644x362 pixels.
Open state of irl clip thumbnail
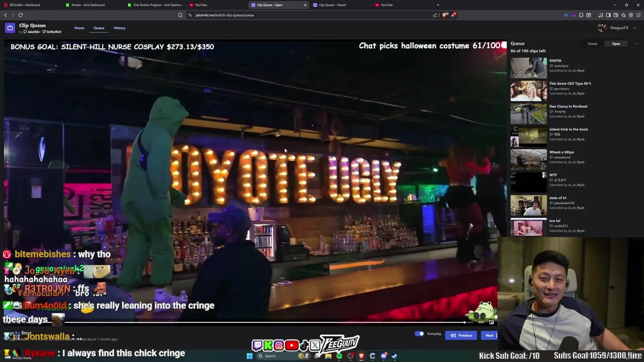528,205
